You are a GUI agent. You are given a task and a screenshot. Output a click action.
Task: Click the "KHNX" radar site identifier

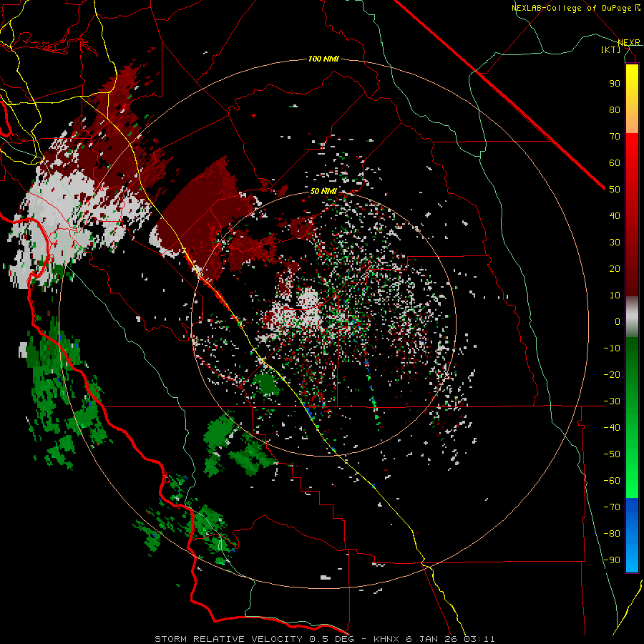386,639
